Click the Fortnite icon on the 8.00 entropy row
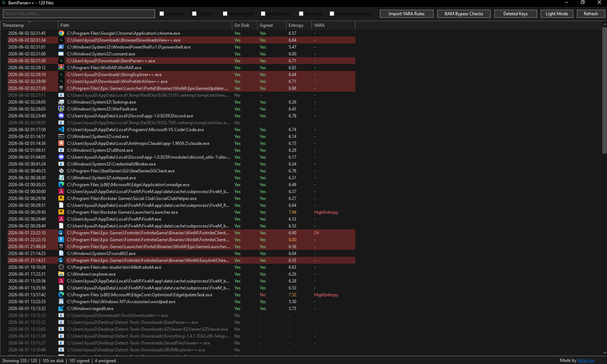This screenshot has height=364, width=607. click(x=61, y=240)
